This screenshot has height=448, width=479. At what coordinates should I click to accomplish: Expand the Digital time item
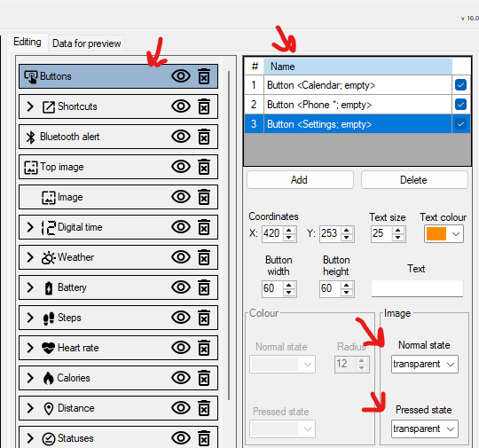pyautogui.click(x=30, y=227)
